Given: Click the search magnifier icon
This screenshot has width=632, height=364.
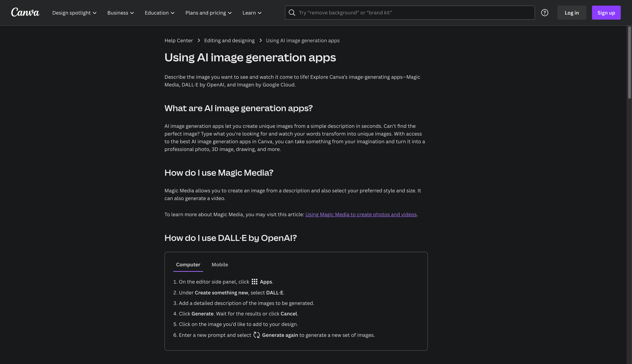Looking at the screenshot, I should coord(292,12).
